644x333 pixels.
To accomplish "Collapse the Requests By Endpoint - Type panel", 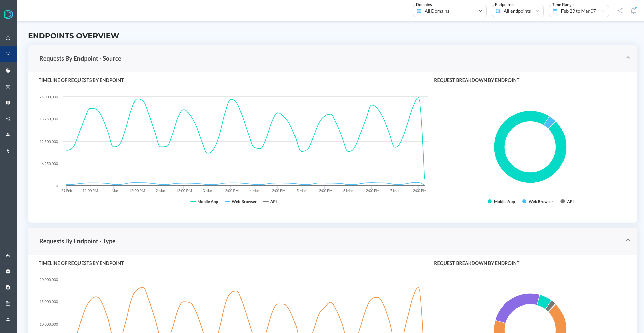I will [628, 240].
